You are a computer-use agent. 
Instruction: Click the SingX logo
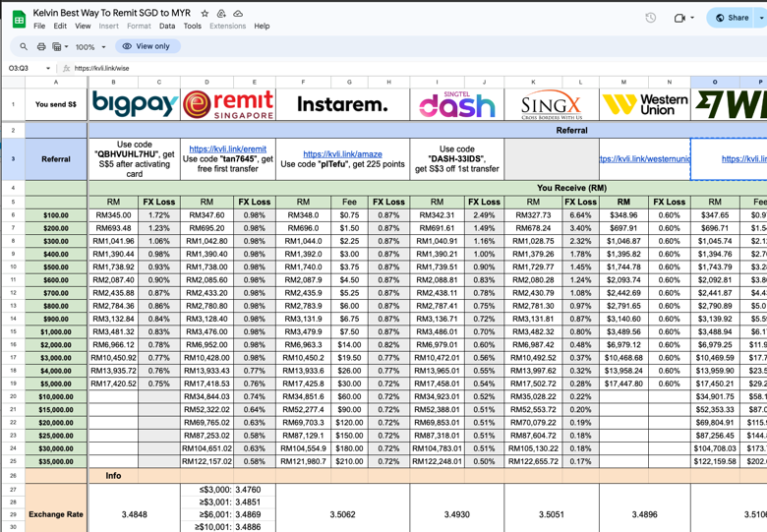(552, 104)
